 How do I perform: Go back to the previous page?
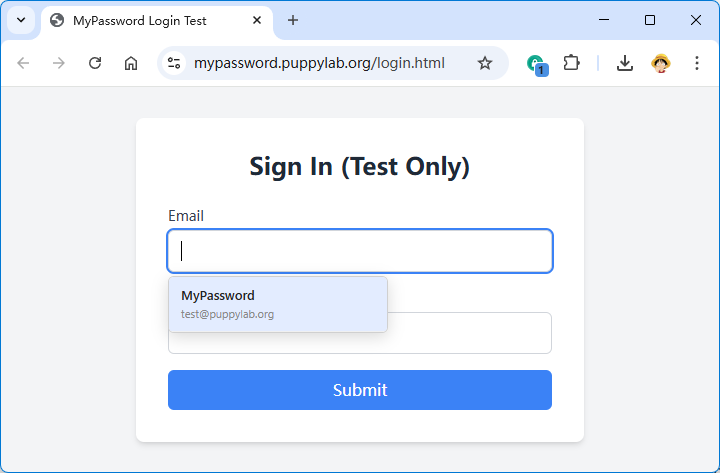pos(23,63)
